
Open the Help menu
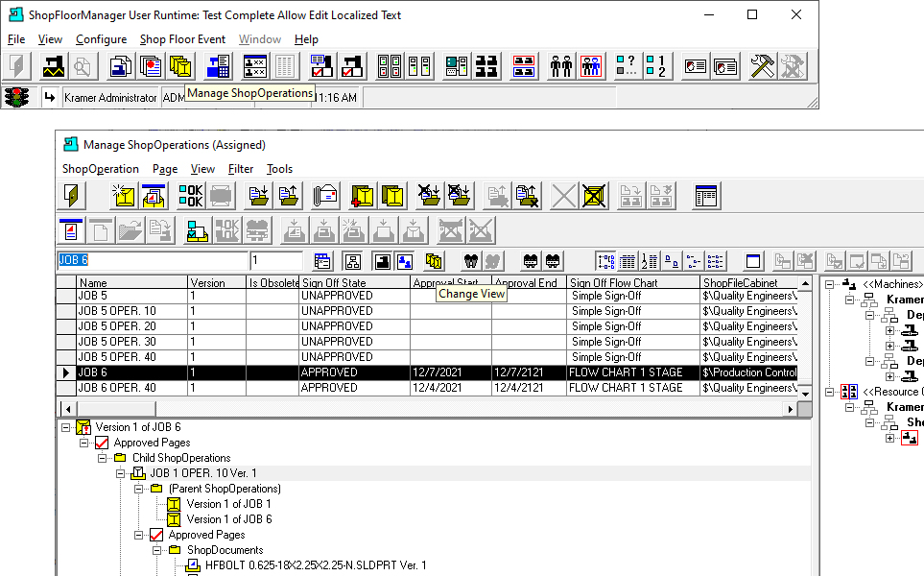click(306, 39)
